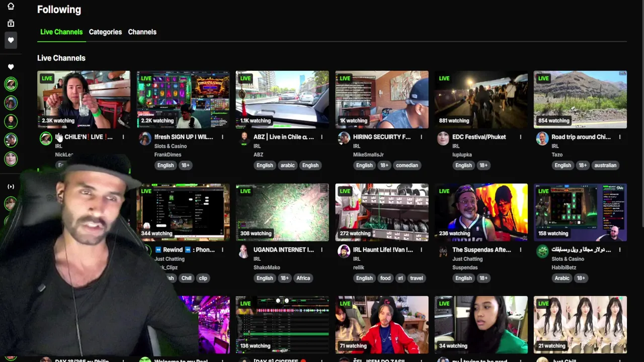Open the FrankDimes slots stream thumbnail

[x=183, y=100]
